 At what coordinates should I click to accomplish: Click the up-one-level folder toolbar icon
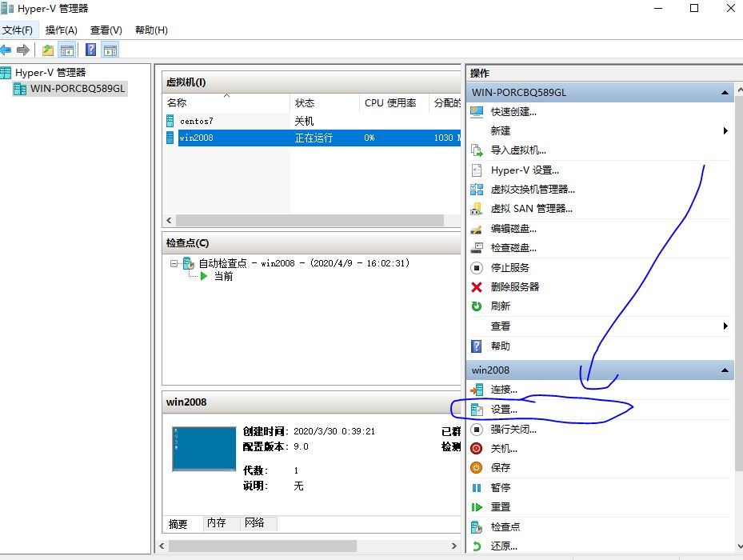48,50
